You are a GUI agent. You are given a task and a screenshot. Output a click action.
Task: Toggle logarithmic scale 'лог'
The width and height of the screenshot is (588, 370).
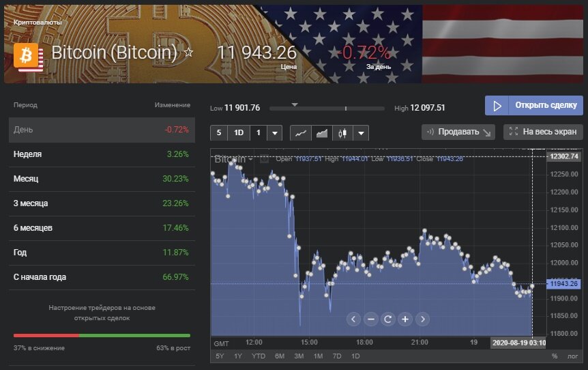(x=572, y=356)
